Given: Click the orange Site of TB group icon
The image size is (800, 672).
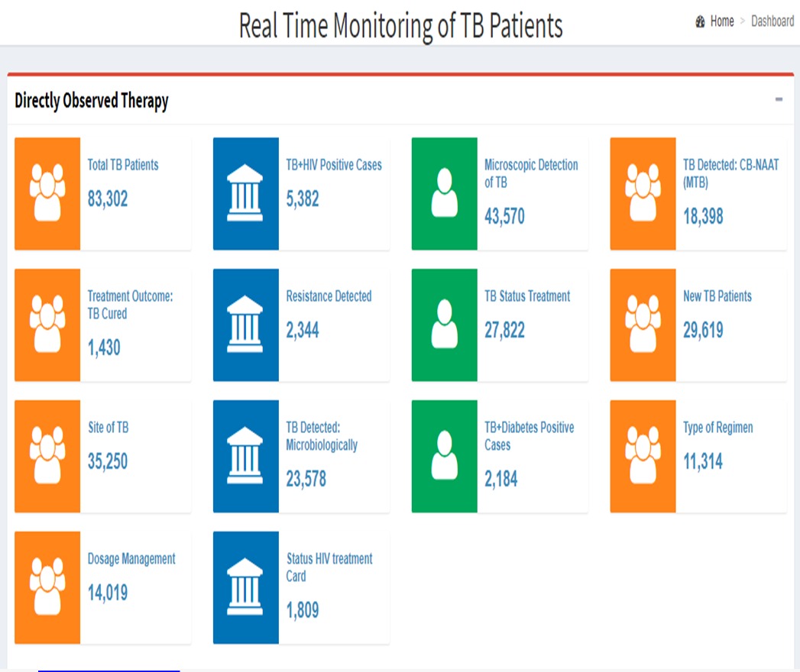Looking at the screenshot, I should coord(47,457).
